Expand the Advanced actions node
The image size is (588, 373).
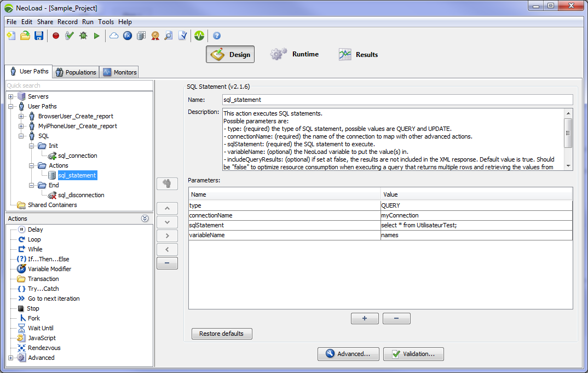click(11, 358)
